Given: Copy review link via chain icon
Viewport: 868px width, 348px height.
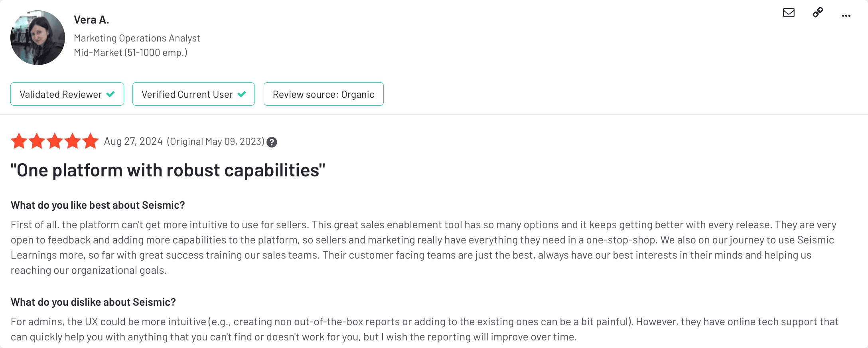Looking at the screenshot, I should (x=818, y=12).
